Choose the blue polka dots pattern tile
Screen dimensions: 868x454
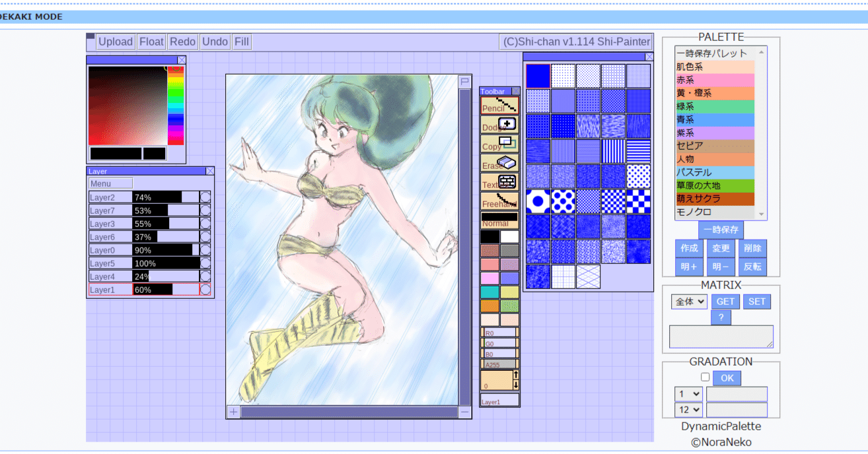pyautogui.click(x=563, y=201)
